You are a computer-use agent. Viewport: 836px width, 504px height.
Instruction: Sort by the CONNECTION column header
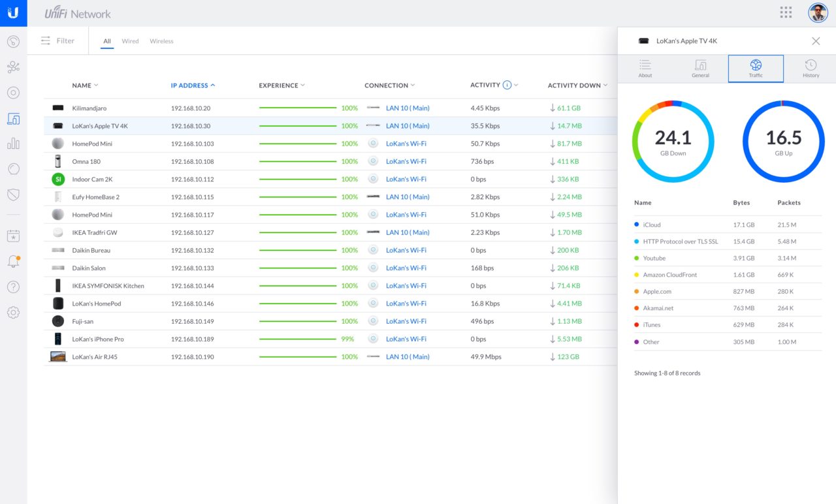[x=389, y=86]
